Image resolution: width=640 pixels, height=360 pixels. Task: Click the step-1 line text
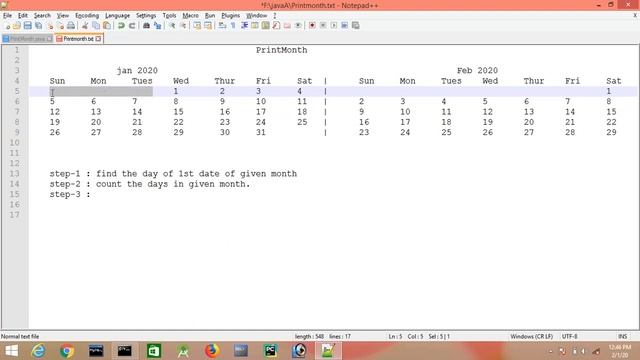[173, 174]
